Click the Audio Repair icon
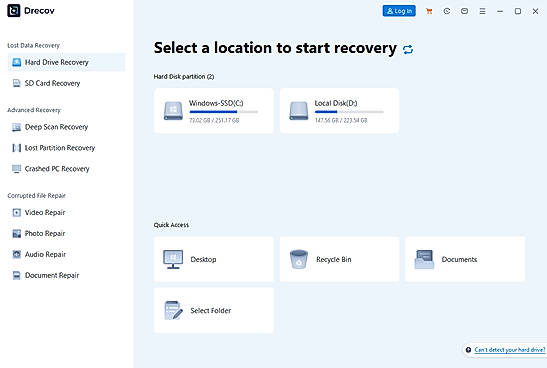The width and height of the screenshot is (547, 368). click(x=16, y=254)
